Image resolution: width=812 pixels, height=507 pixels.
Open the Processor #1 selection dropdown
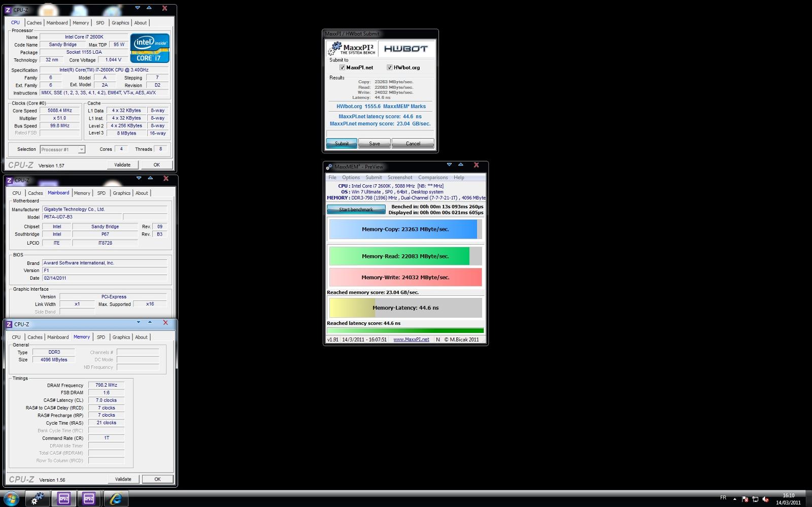(x=62, y=149)
